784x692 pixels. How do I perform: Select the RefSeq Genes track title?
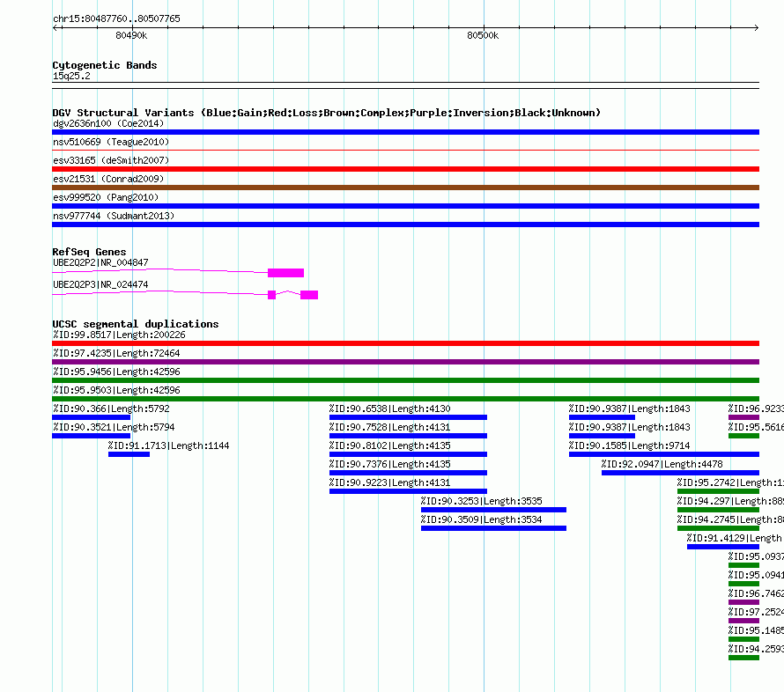coord(90,252)
